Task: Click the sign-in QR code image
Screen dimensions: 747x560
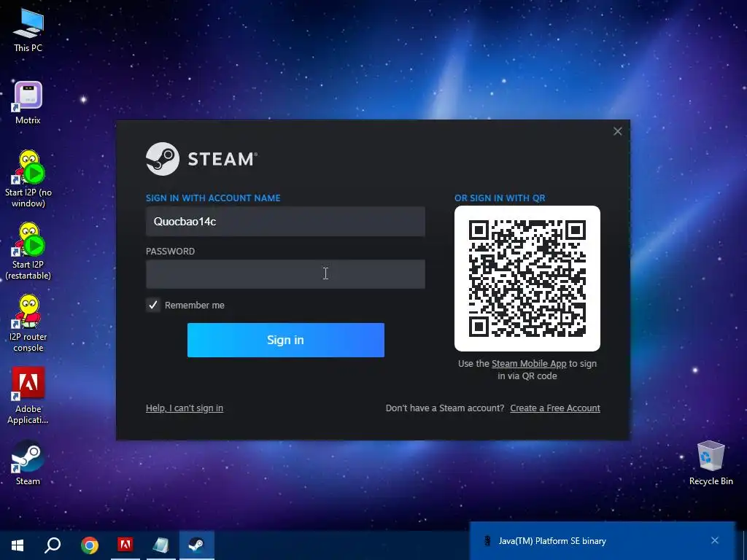Action: [527, 279]
